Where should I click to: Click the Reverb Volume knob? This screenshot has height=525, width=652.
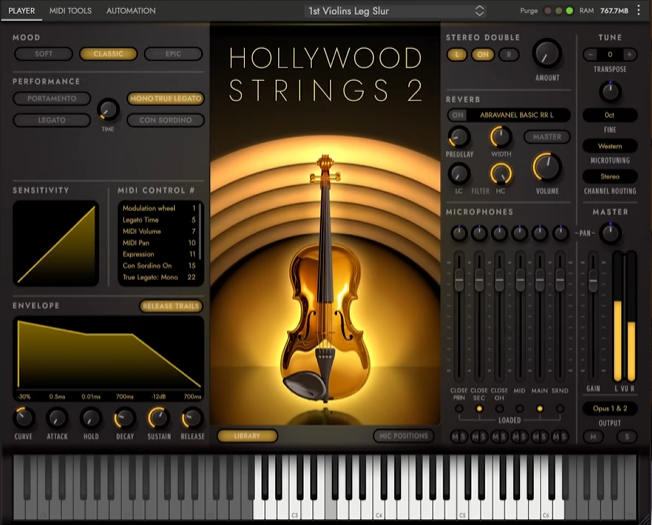tap(547, 166)
